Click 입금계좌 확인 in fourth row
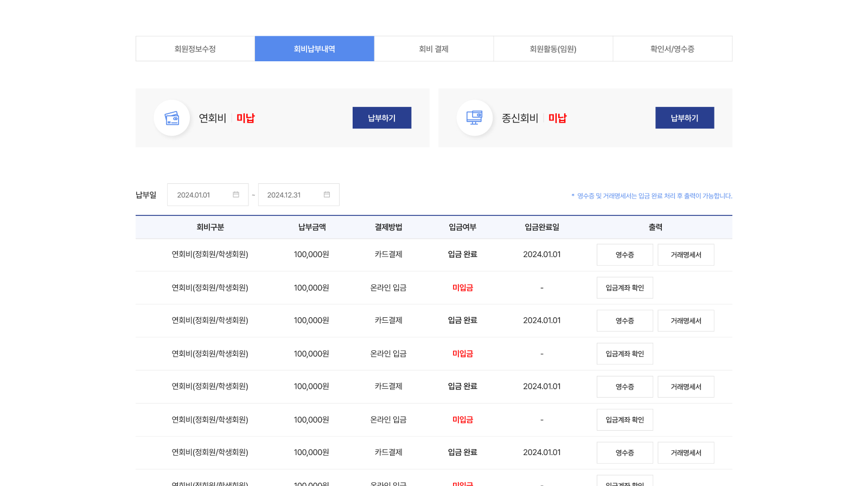 click(625, 354)
